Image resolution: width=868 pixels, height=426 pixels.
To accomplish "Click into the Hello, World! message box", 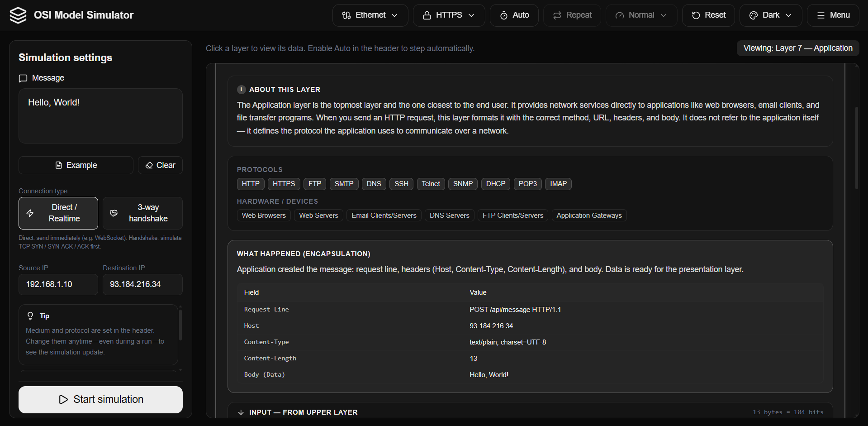I will tap(100, 116).
